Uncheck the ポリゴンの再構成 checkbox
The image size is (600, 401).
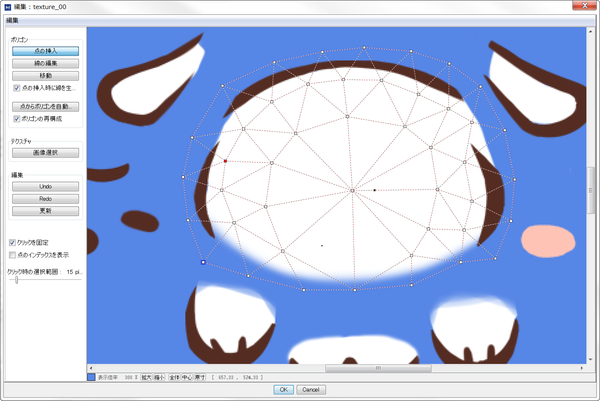coord(17,119)
